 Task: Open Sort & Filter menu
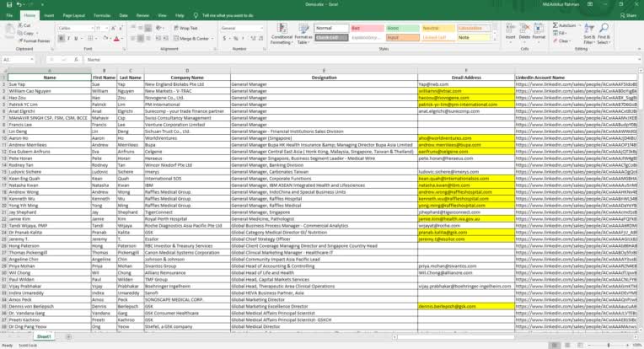pyautogui.click(x=589, y=34)
